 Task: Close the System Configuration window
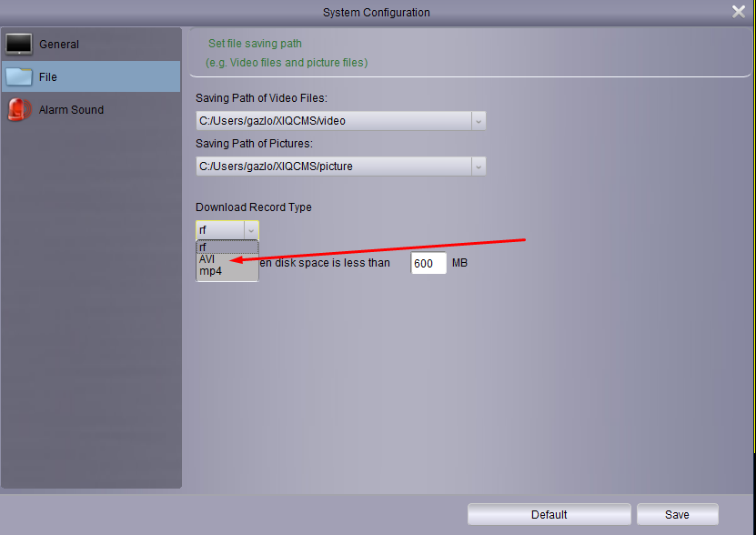pyautogui.click(x=738, y=12)
